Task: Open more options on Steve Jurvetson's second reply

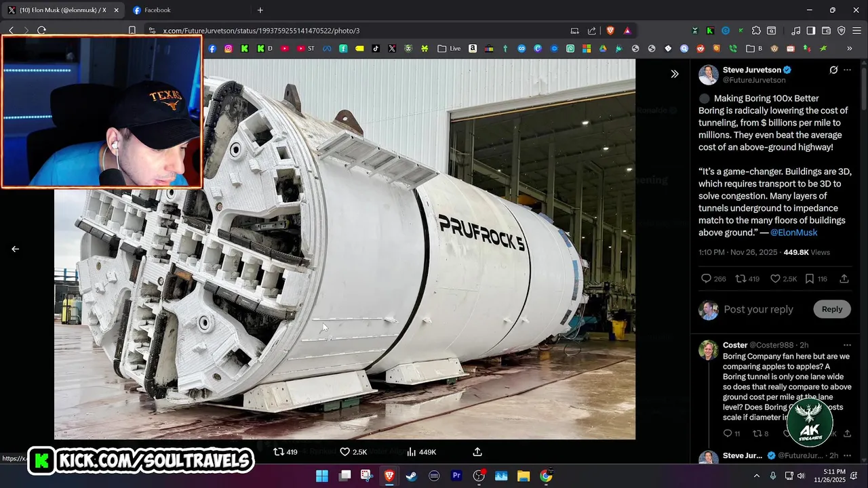Action: [x=847, y=455]
